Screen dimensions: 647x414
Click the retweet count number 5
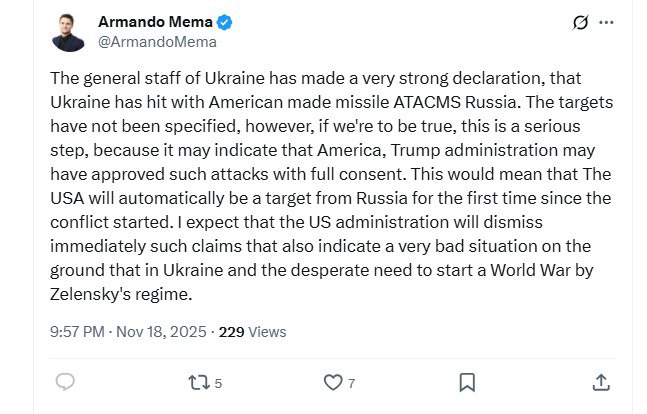pyautogui.click(x=218, y=382)
